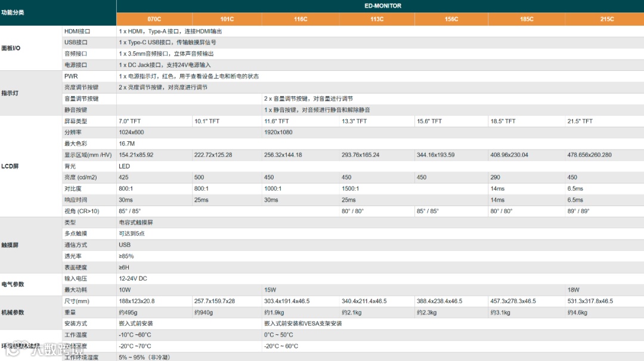
Task: Select the 425 brightness value
Action: click(123, 178)
